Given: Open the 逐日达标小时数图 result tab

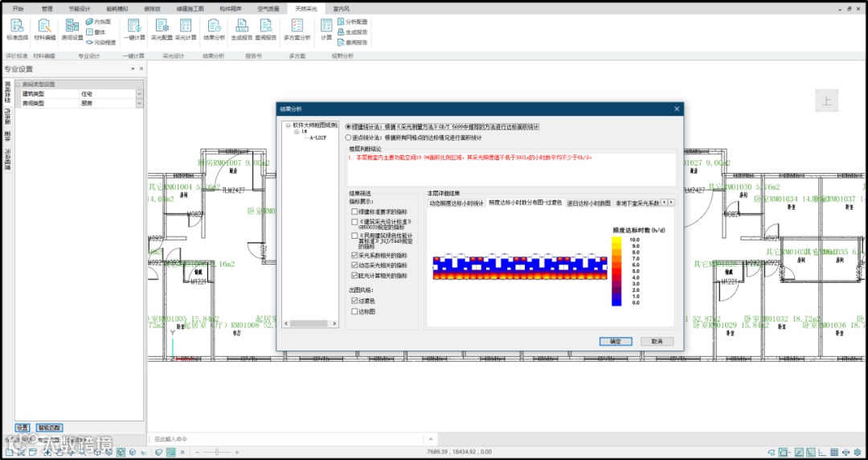Looking at the screenshot, I should pos(588,203).
